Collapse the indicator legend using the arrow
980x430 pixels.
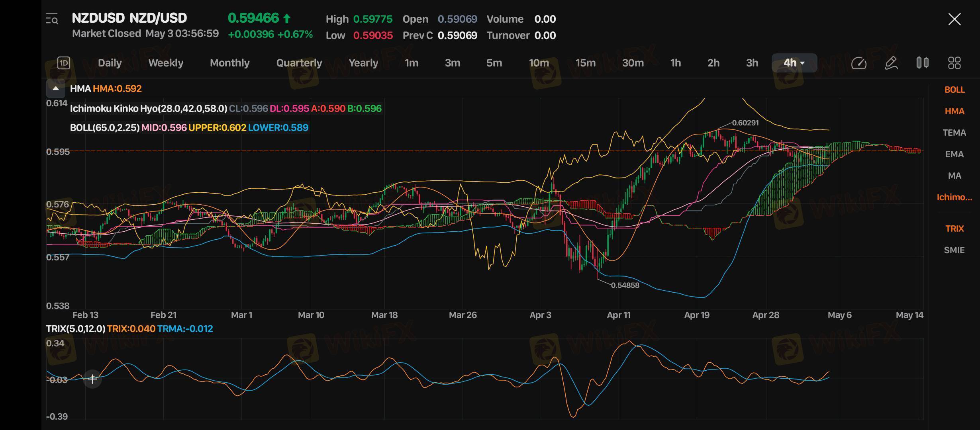tap(56, 88)
